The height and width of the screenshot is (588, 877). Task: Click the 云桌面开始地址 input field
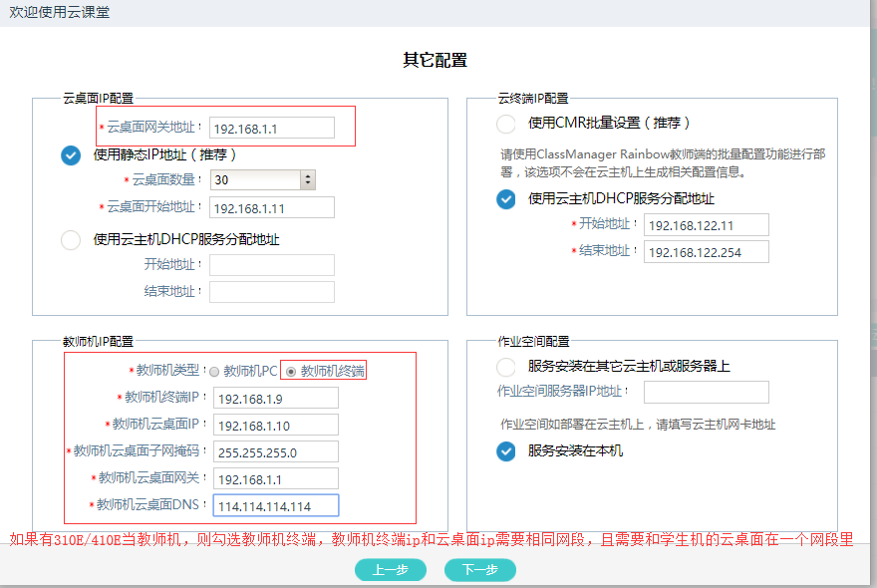coord(271,207)
